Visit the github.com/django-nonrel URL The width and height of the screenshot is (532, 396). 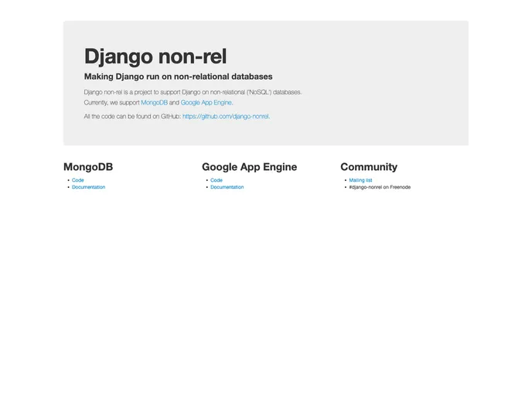pyautogui.click(x=226, y=116)
